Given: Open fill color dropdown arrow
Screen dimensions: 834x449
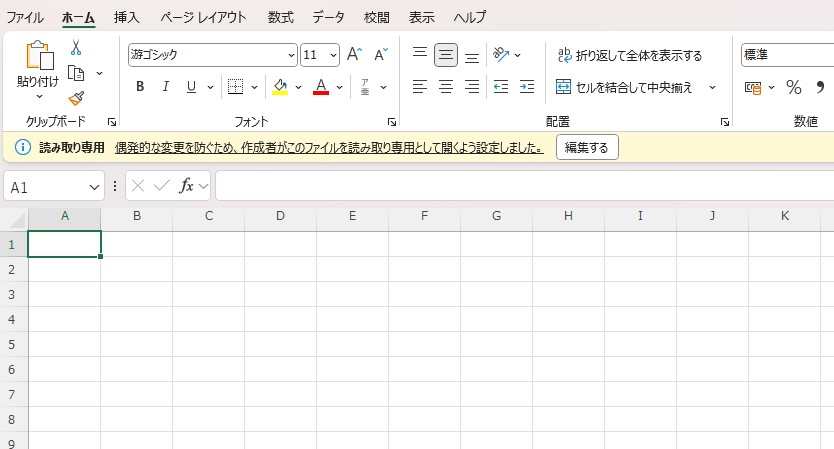Looking at the screenshot, I should (x=298, y=87).
